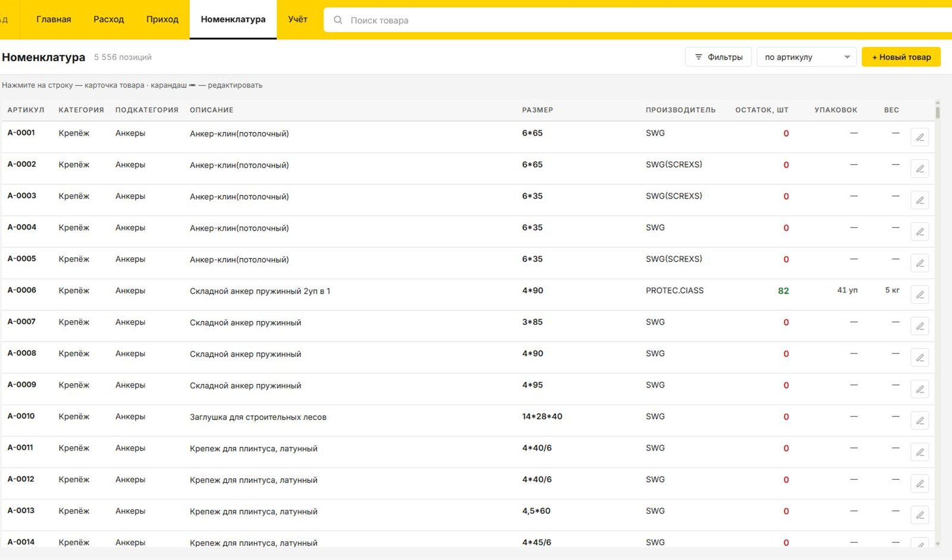Click the table's vertical scrollbar thumb

[x=938, y=112]
